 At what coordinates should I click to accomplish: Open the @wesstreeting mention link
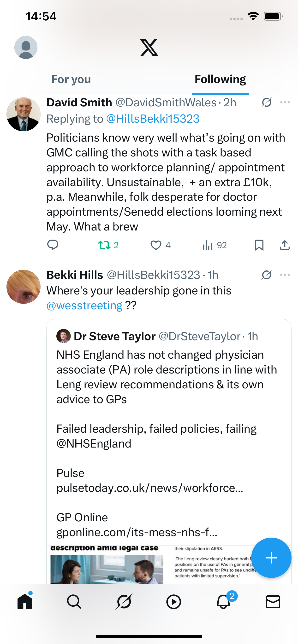tap(84, 305)
